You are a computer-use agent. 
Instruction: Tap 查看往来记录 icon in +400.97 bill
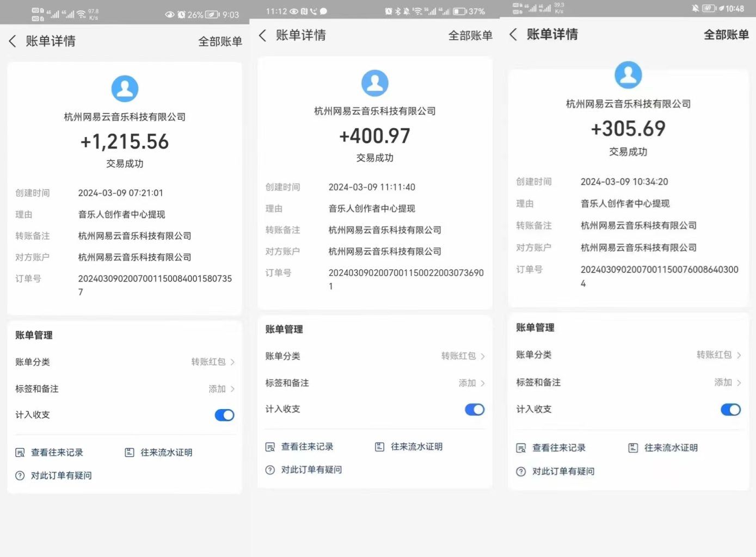point(270,447)
